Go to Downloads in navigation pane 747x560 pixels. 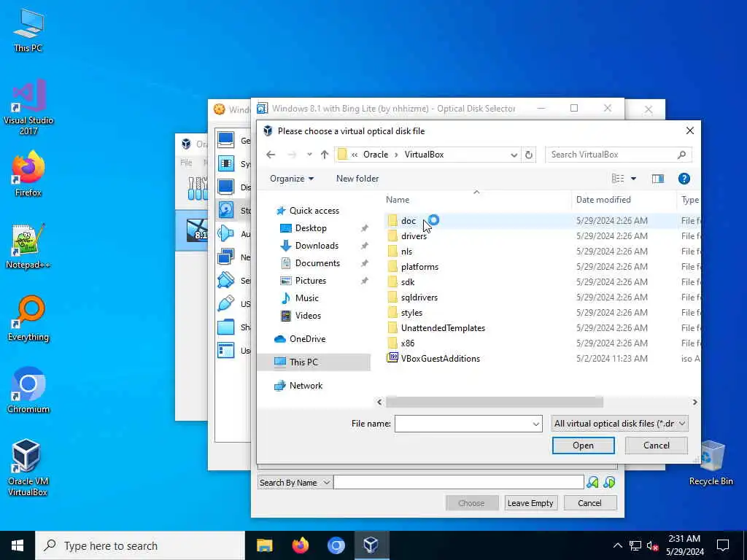pos(317,246)
